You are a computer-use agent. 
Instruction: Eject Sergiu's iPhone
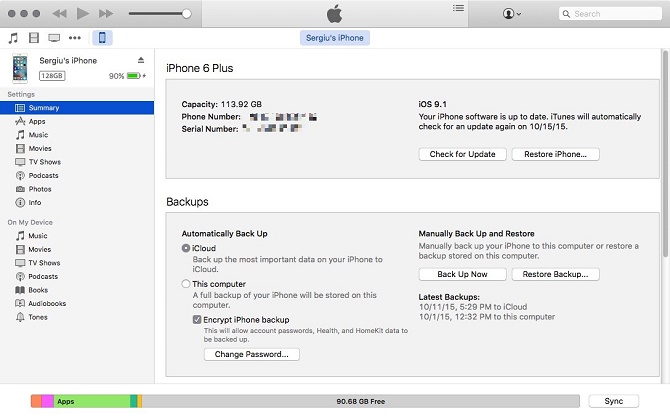pyautogui.click(x=141, y=61)
